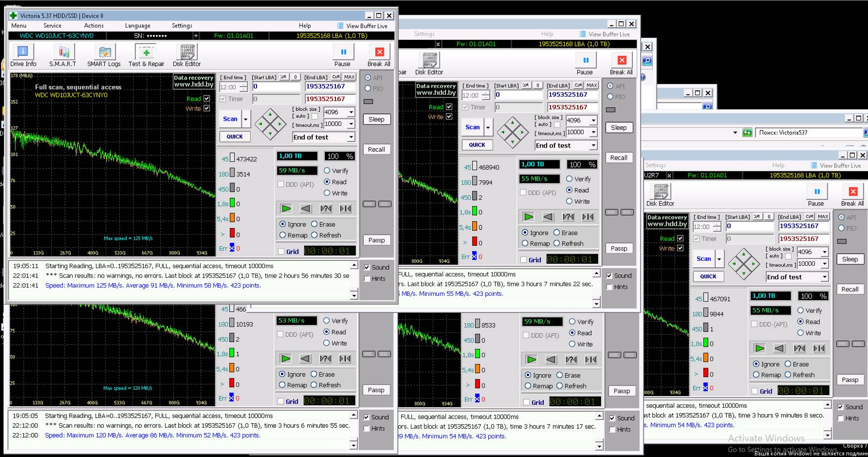Image resolution: width=868 pixels, height=457 pixels.
Task: Expand End of test dropdown in window showing 468940
Action: [593, 146]
